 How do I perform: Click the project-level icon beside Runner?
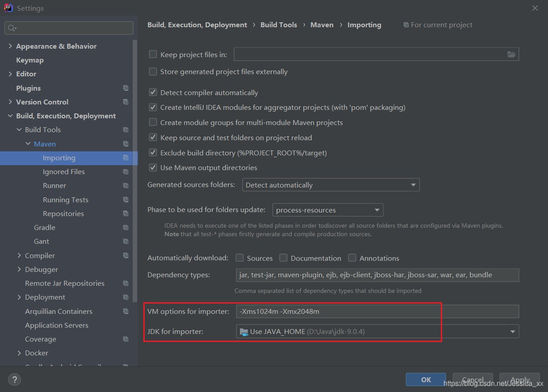(125, 185)
